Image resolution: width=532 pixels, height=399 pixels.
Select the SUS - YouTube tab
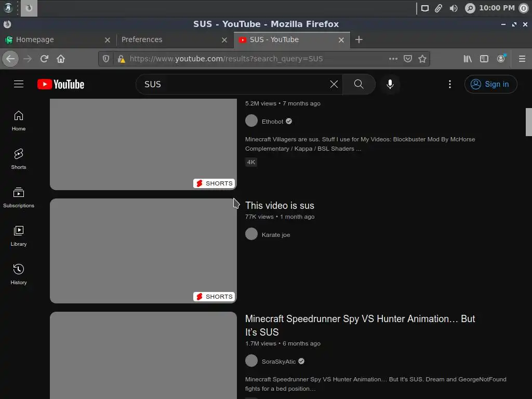pyautogui.click(x=292, y=39)
